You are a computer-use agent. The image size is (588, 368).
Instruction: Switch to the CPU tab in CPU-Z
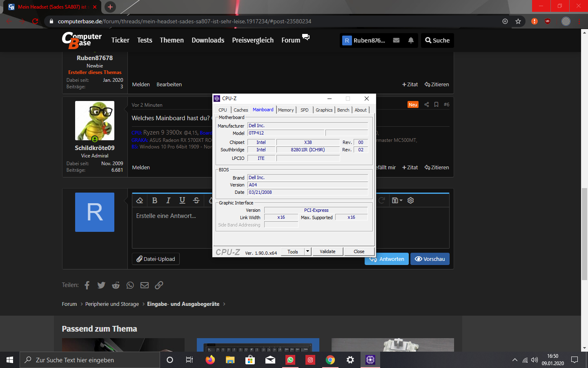223,110
